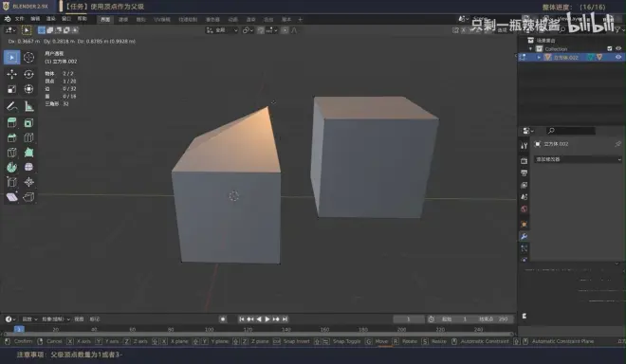Screen dimensions: 626x364
Task: Open the Edit menu (编辑)
Action: 35,19
